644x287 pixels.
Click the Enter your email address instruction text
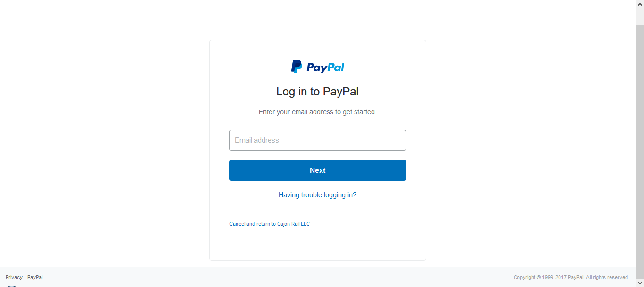(317, 112)
